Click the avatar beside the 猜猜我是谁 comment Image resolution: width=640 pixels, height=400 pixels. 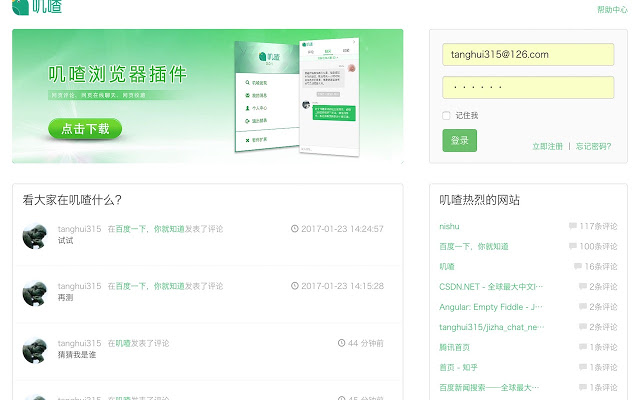35,350
